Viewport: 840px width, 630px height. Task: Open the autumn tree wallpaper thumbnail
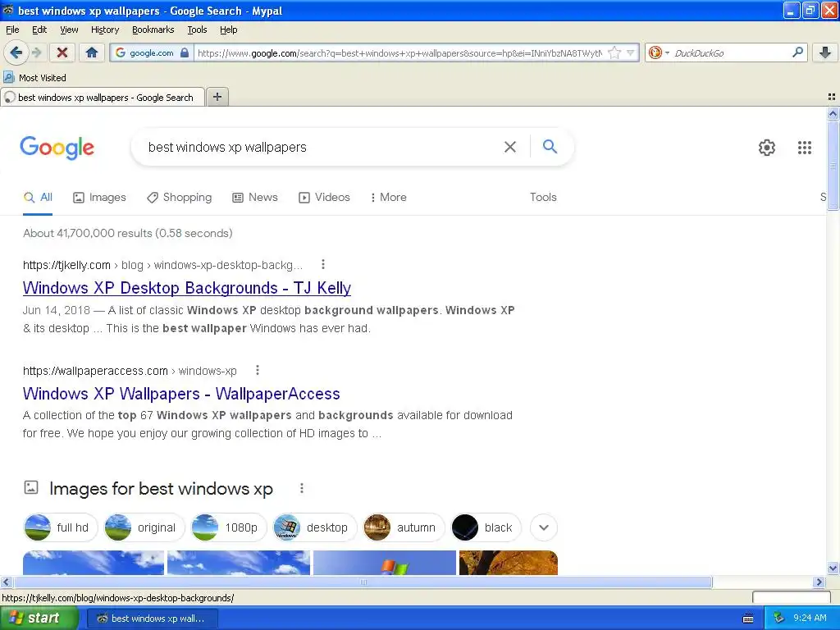[x=509, y=563]
